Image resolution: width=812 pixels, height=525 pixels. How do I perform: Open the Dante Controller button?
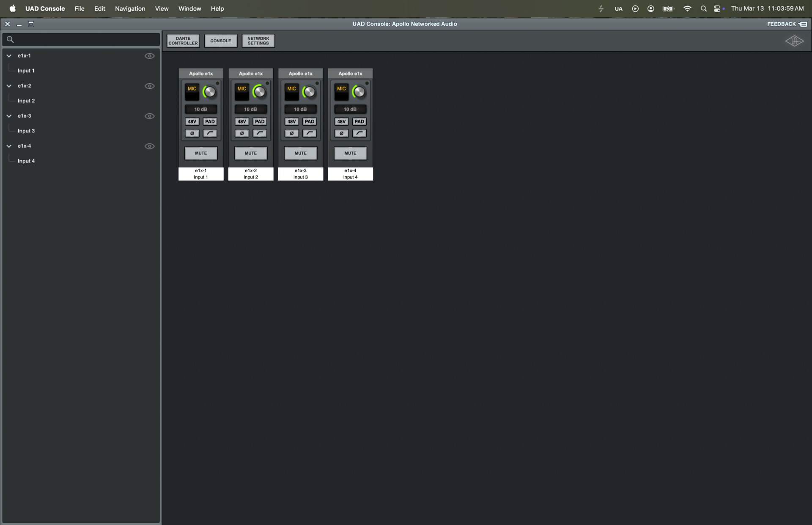(183, 41)
